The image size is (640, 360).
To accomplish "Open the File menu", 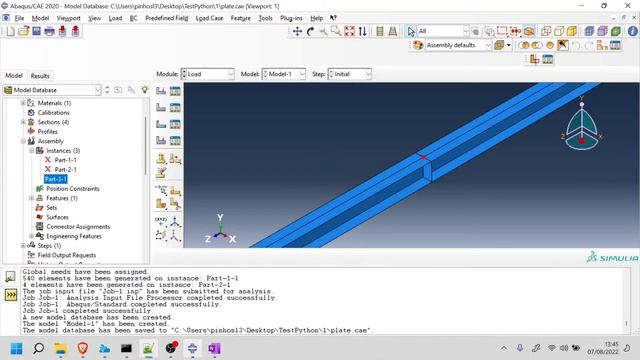I will [x=19, y=18].
